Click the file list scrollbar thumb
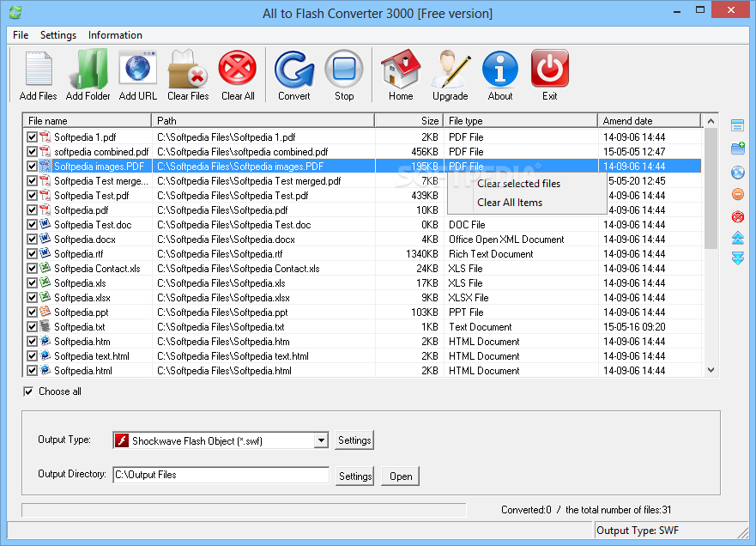This screenshot has width=756, height=546. [x=711, y=188]
